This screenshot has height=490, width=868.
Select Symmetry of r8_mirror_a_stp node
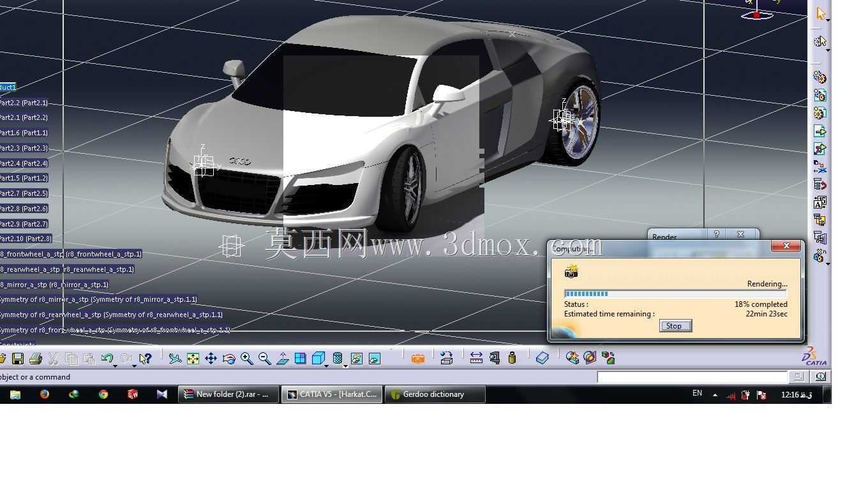(98, 299)
